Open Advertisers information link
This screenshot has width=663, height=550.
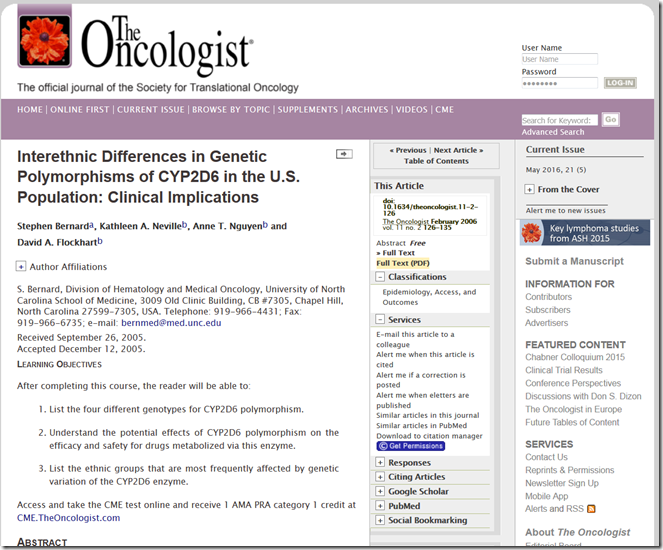click(546, 323)
